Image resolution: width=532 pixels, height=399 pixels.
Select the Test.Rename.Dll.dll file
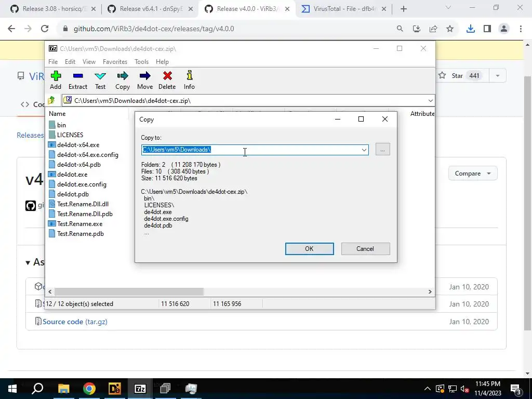[78, 204]
